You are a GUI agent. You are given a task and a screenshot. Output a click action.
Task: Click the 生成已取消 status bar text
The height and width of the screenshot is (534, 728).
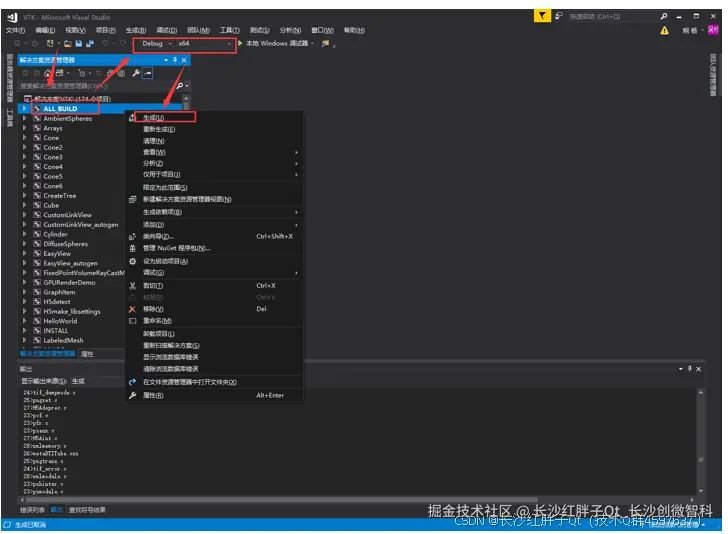pyautogui.click(x=31, y=525)
